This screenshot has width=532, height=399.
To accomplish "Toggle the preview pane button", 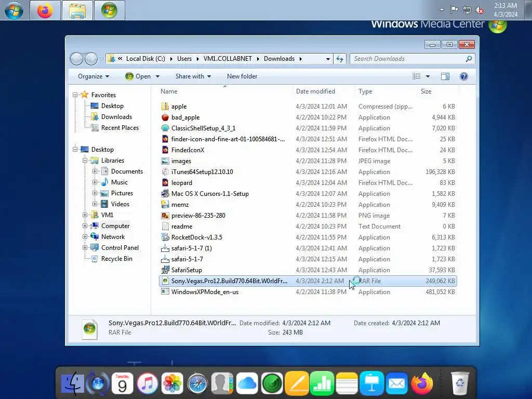I will point(445,76).
